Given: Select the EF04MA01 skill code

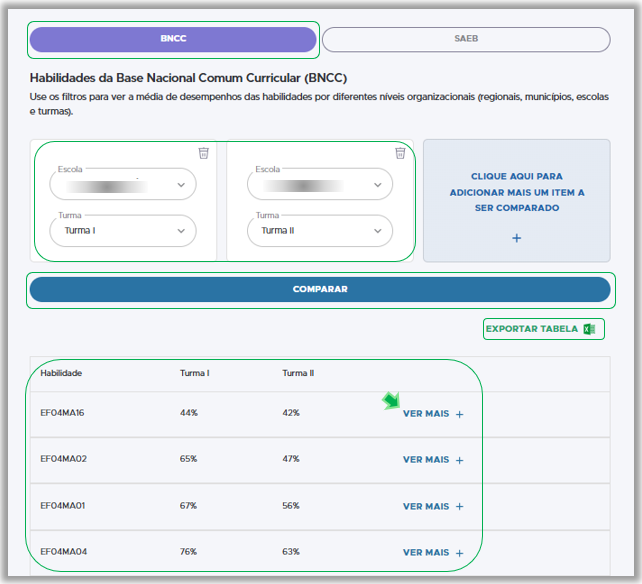Looking at the screenshot, I should click(63, 506).
